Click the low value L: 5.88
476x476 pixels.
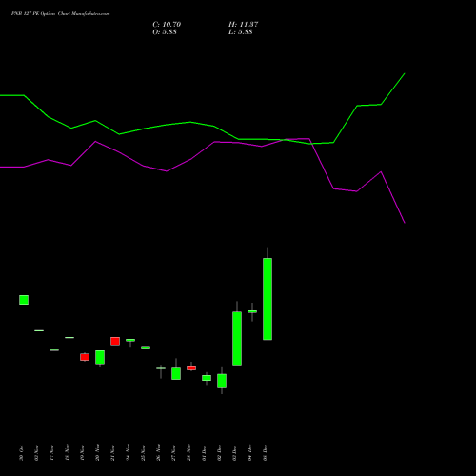[x=241, y=32]
